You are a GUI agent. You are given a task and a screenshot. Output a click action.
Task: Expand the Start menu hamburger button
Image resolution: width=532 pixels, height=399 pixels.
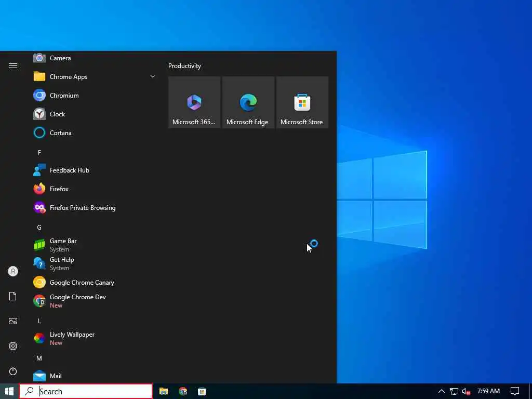click(x=13, y=65)
